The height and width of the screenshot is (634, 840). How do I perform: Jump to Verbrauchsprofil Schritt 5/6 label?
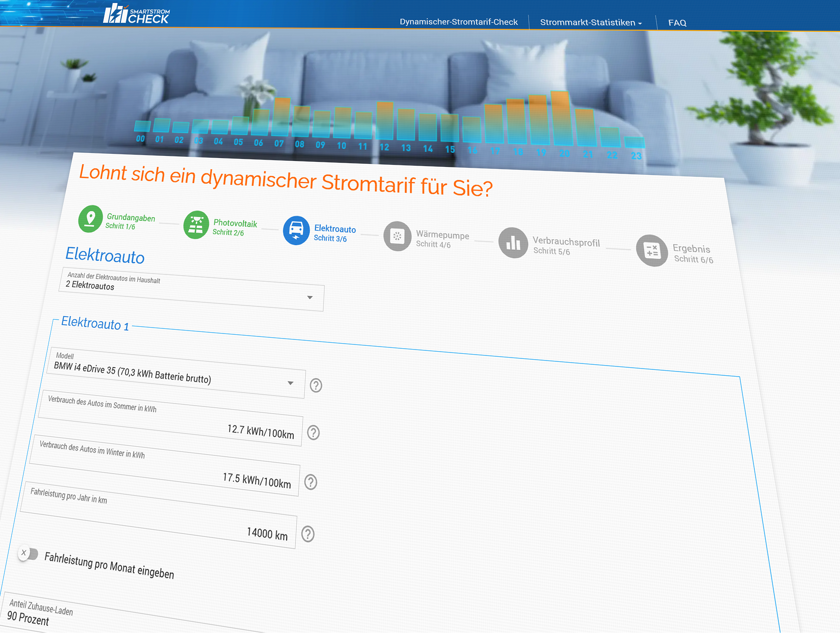(566, 246)
